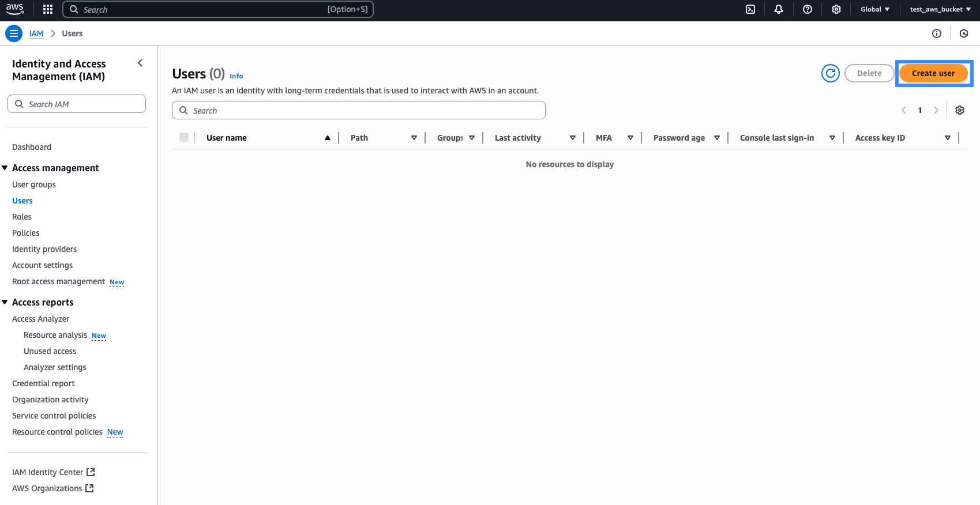
Task: Click the Delete button
Action: click(x=869, y=73)
